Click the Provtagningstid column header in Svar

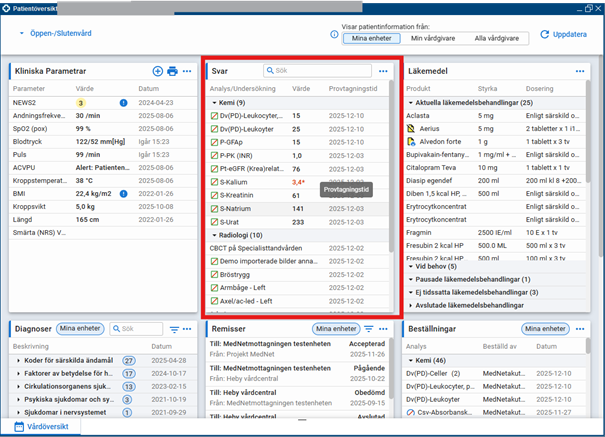[353, 88]
